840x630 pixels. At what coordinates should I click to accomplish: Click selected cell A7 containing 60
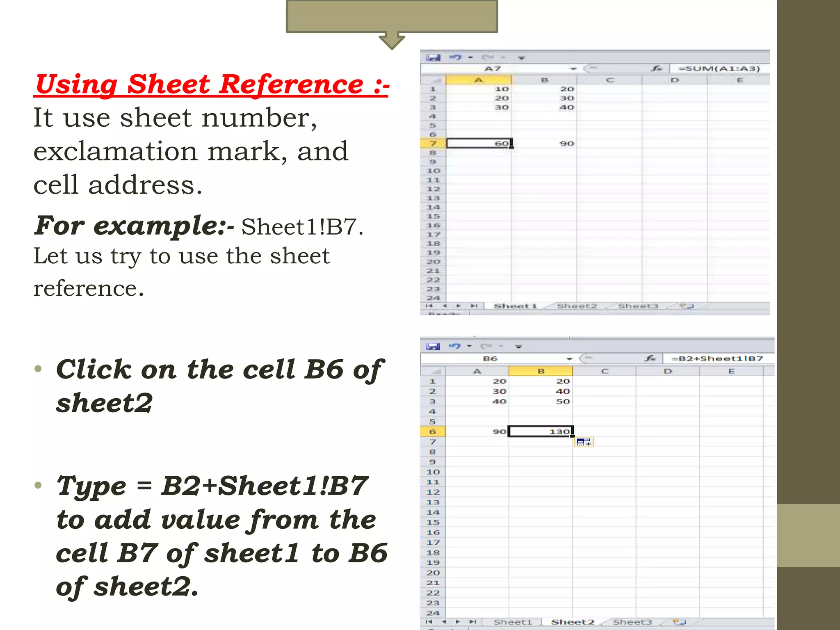point(479,143)
